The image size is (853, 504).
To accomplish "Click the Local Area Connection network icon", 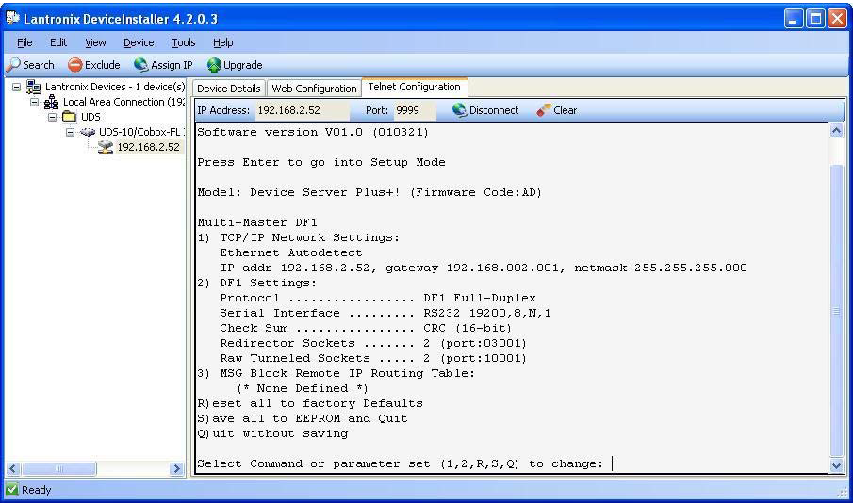I will tap(51, 103).
